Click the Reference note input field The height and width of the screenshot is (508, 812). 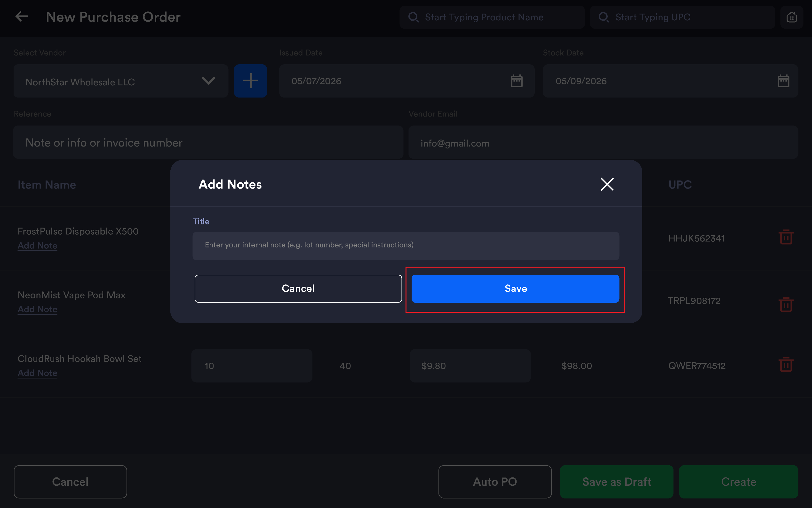click(208, 142)
